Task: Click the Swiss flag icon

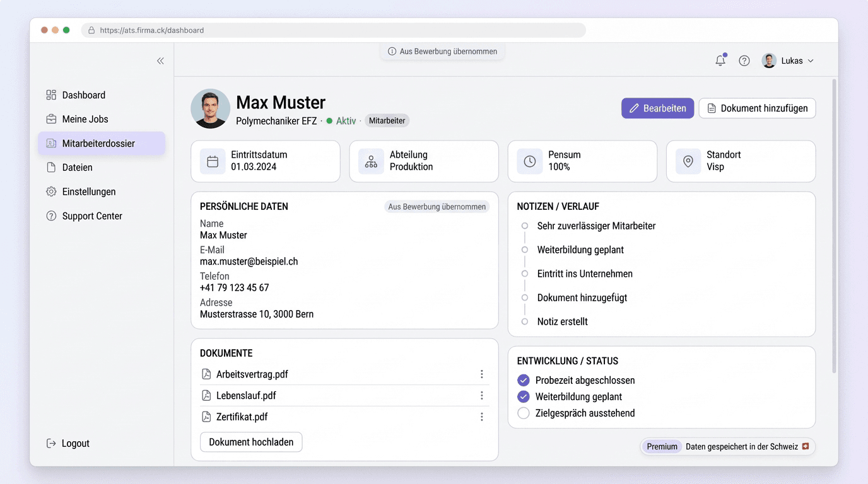Action: point(805,447)
